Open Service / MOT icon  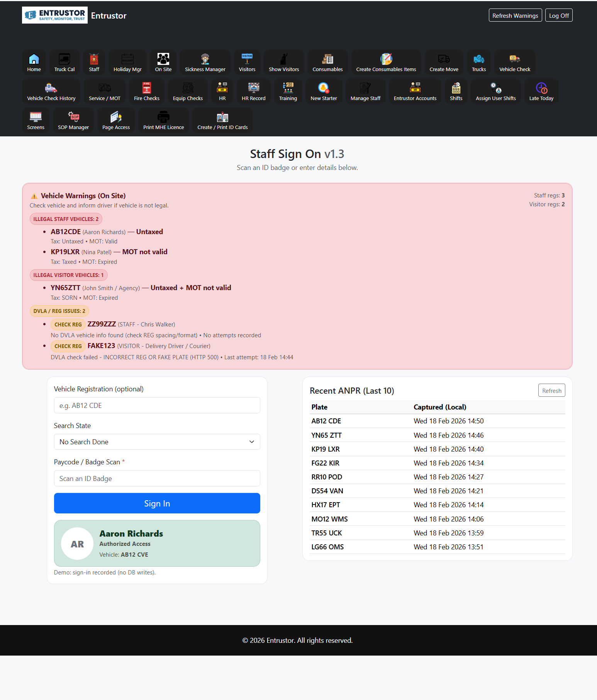pyautogui.click(x=105, y=91)
